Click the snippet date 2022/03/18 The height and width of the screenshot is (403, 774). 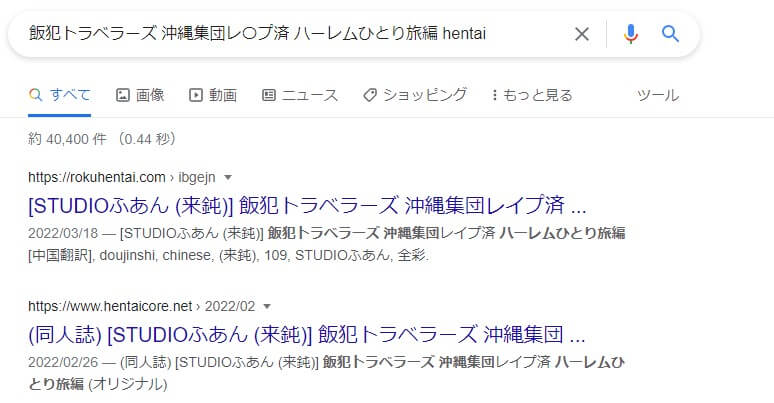coord(63,233)
